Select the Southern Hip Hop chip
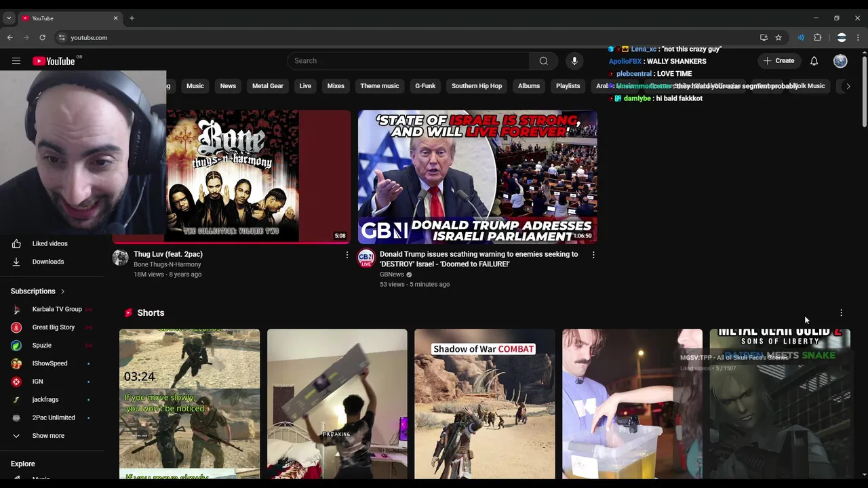Screen dimensions: 868x488 click(477, 86)
